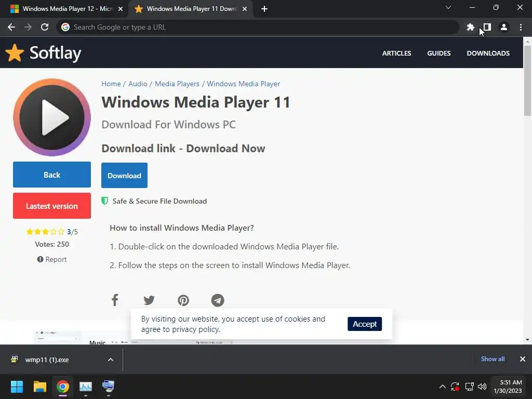
Task: Close the Windows Media Player 12 tab
Action: 121,9
